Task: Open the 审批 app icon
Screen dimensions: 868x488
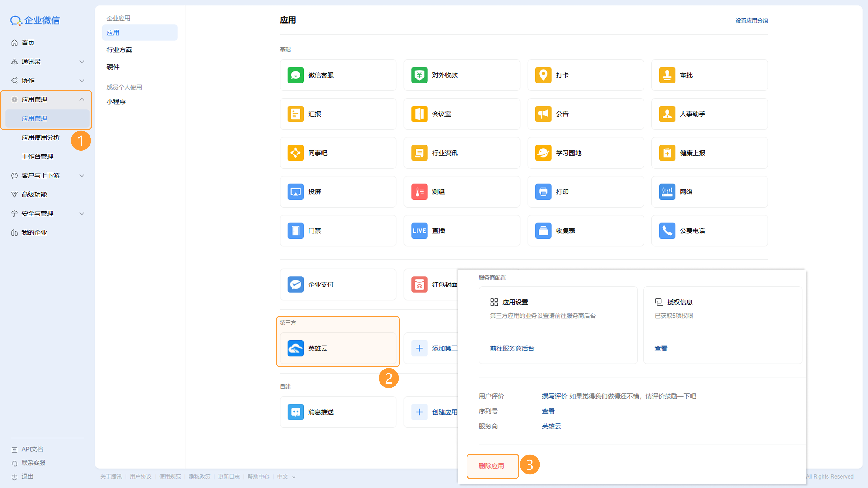Action: pyautogui.click(x=667, y=75)
